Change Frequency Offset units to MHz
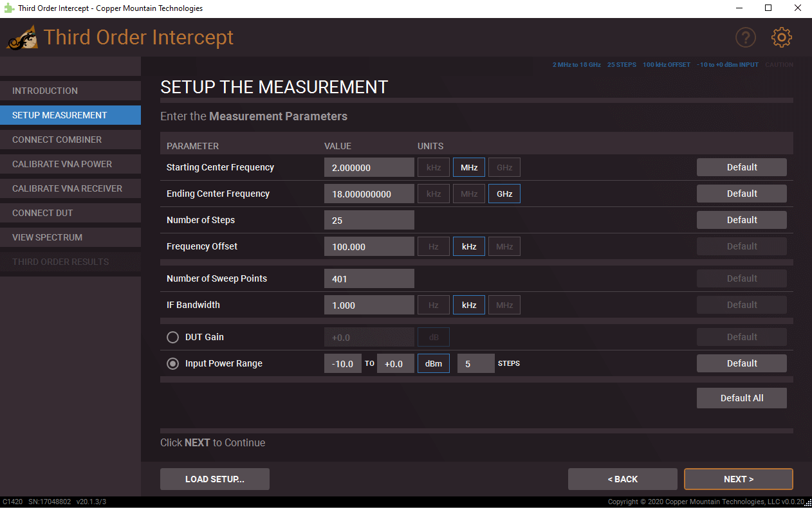 (504, 246)
